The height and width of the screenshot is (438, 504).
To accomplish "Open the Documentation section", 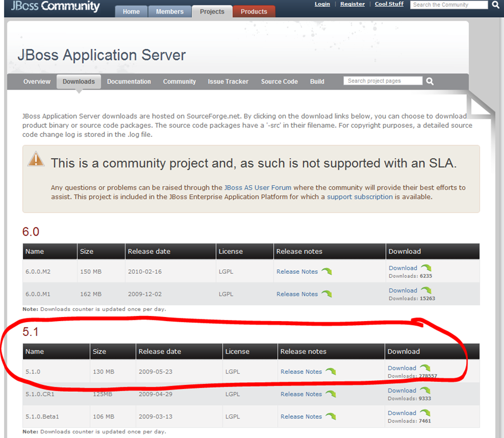I will (129, 82).
